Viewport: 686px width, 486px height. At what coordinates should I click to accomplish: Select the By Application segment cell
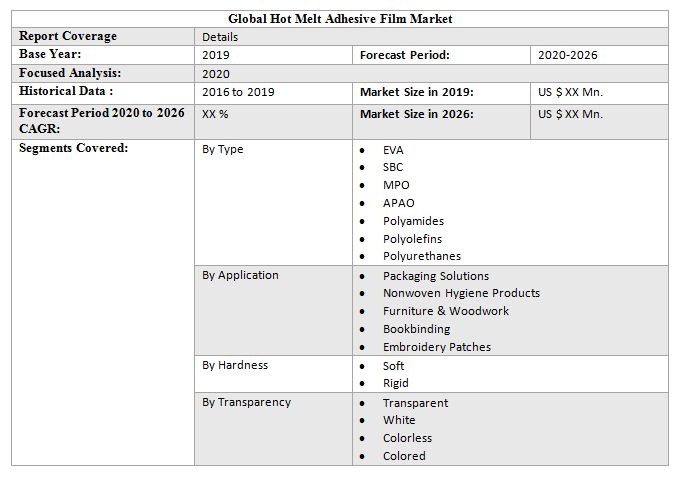[x=241, y=275]
